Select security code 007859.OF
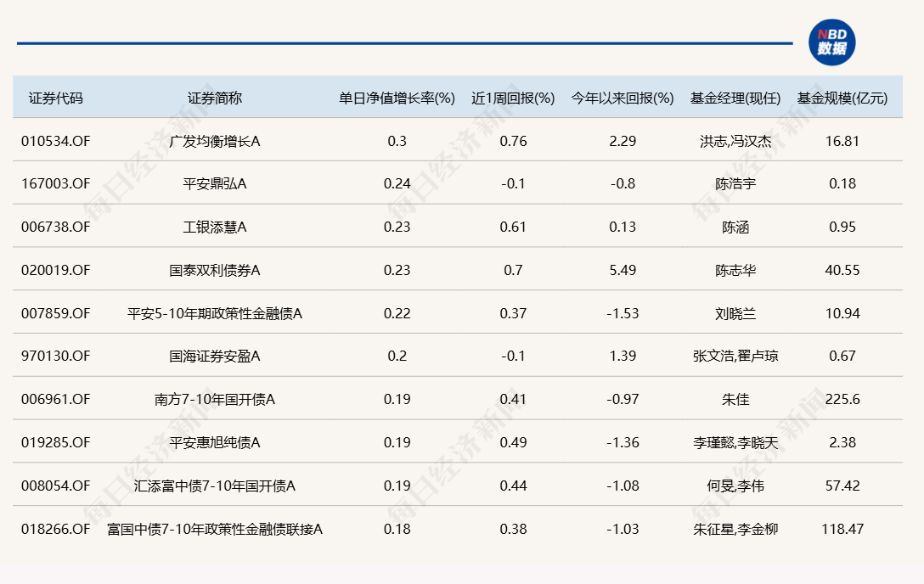This screenshot has width=924, height=584. tap(55, 314)
